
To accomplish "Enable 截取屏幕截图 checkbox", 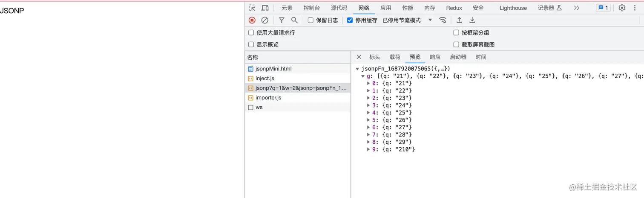I will (x=456, y=44).
